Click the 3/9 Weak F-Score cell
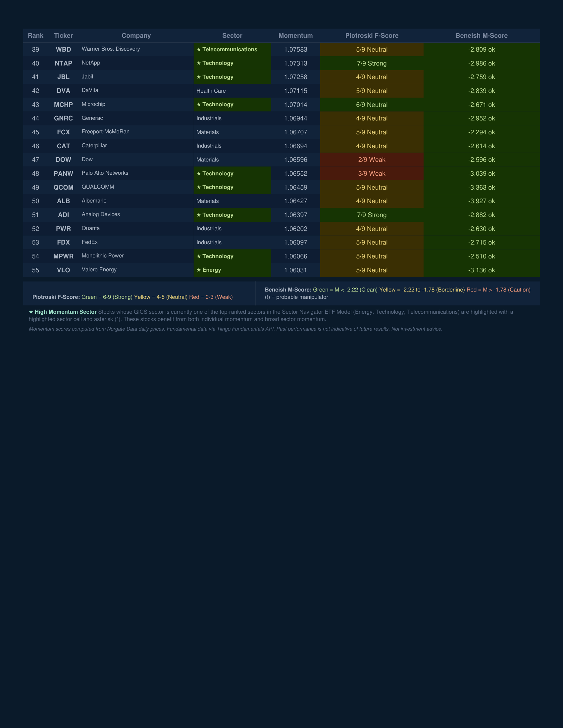 (372, 173)
